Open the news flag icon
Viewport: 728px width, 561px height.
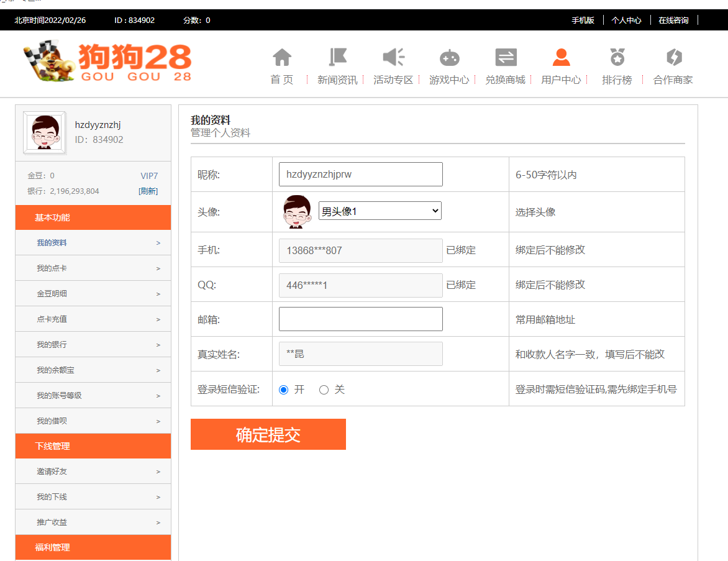(337, 58)
